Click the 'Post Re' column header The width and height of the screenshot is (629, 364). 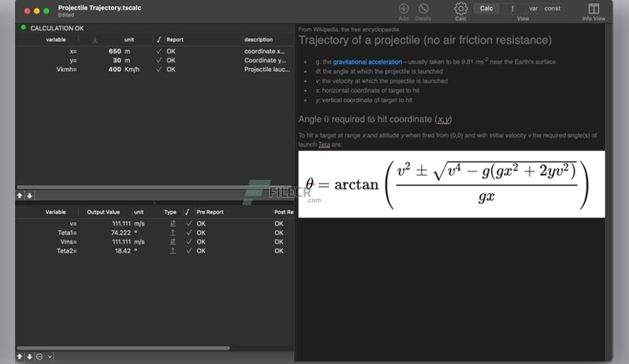click(x=284, y=211)
